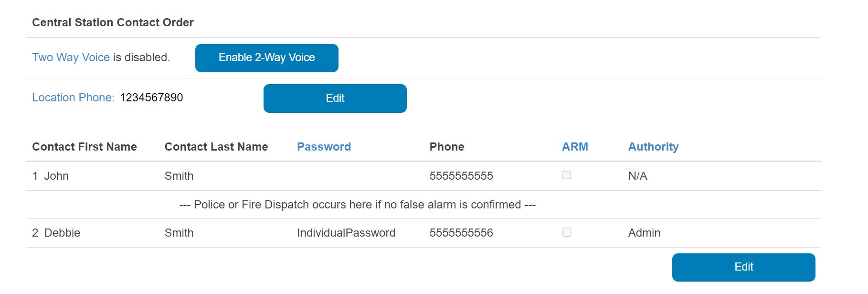Click the Police or Fire Dispatch notice row
This screenshot has width=868, height=294.
357,205
